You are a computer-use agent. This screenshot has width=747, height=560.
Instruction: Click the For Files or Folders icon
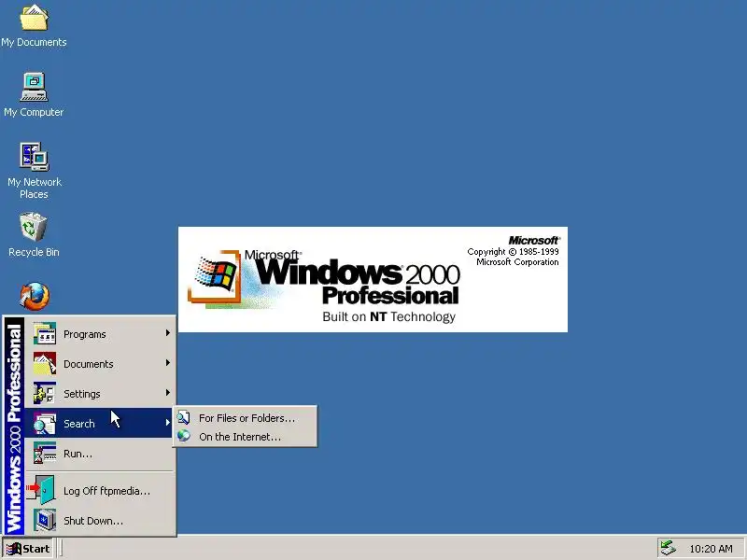(x=183, y=417)
